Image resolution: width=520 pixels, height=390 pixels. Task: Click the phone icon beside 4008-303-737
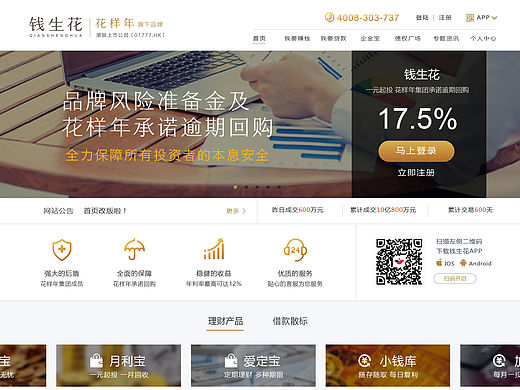tap(329, 17)
